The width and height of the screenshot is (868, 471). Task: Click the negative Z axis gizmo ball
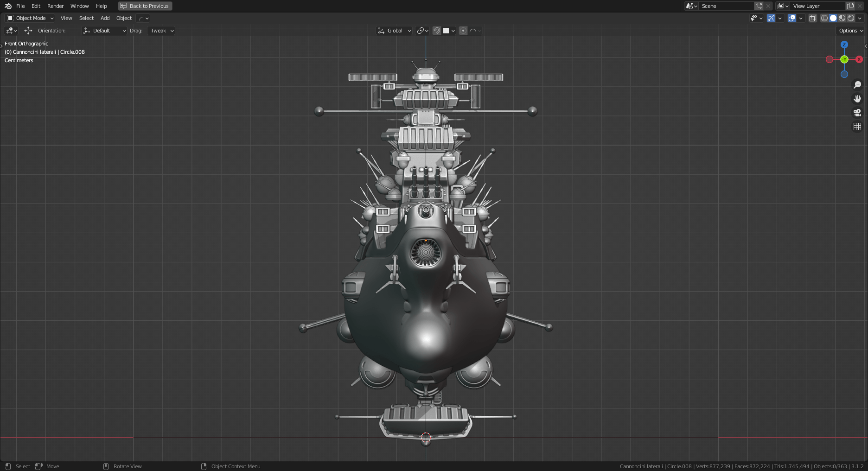point(844,74)
